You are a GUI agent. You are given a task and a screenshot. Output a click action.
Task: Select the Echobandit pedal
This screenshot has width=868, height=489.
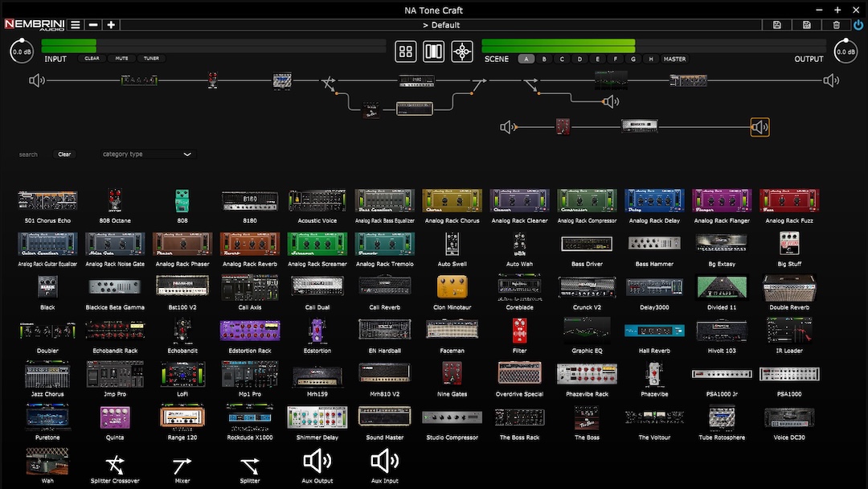pos(182,330)
